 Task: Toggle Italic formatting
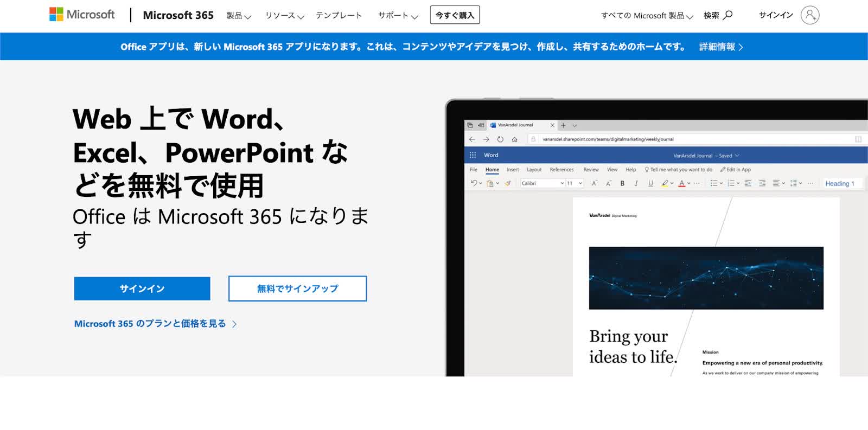coord(636,183)
